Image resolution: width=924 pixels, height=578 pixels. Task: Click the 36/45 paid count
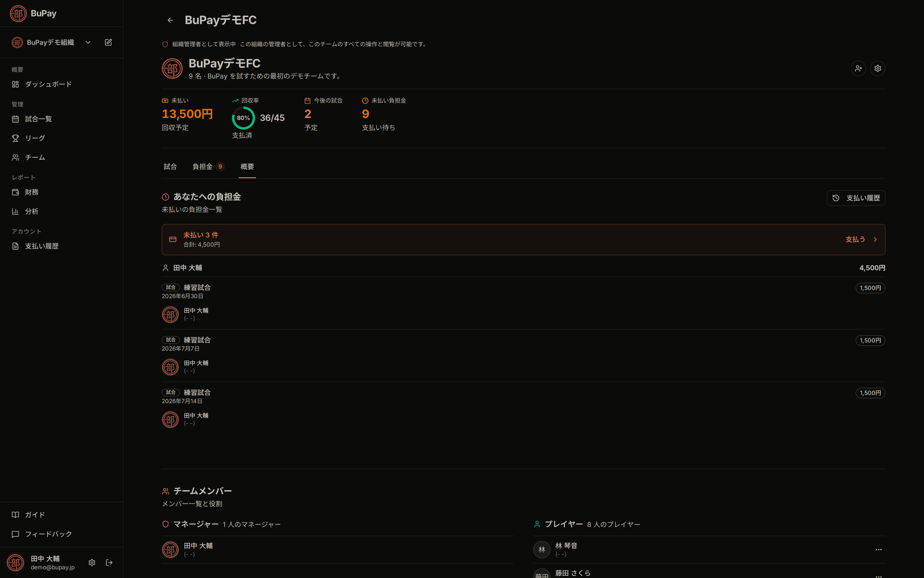coord(272,118)
